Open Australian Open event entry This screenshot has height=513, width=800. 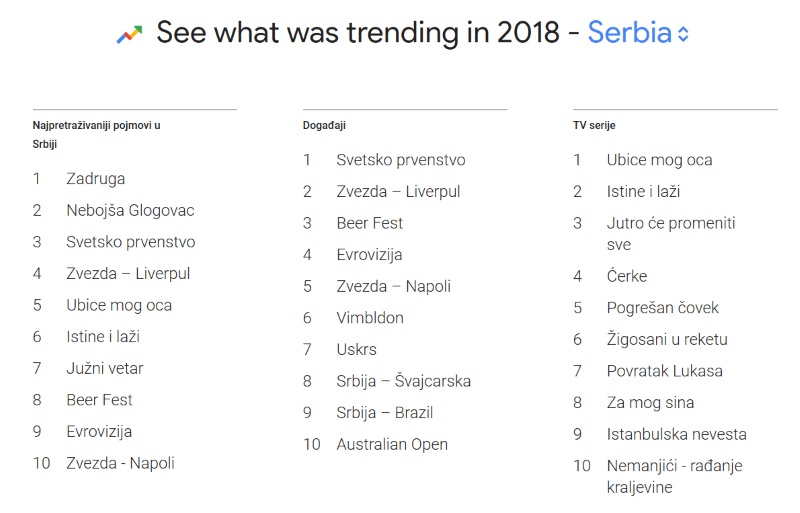(x=392, y=444)
